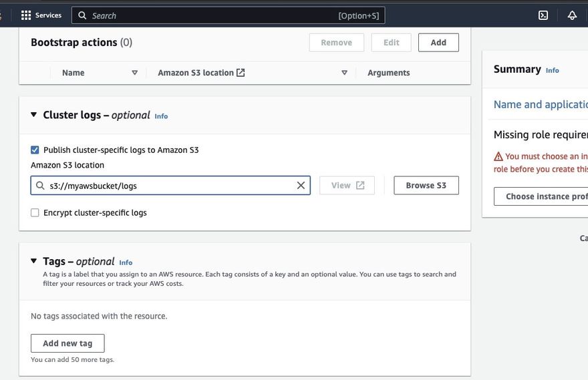
Task: Open the Name and applications summary link
Action: pos(541,104)
